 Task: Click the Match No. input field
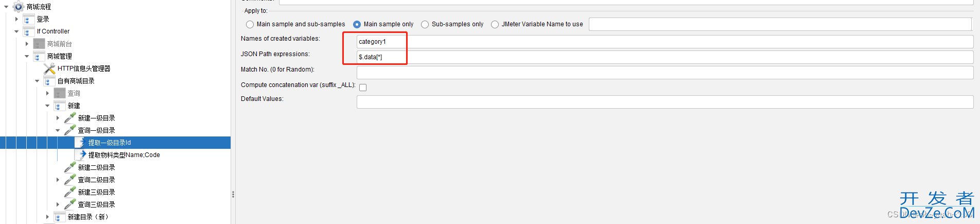point(665,73)
